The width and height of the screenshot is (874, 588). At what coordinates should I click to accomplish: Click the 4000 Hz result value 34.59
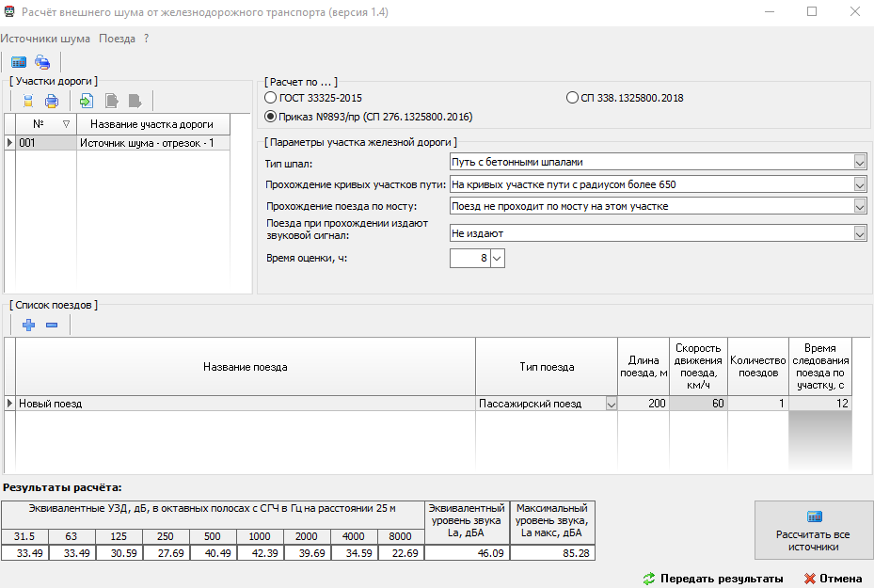coord(354,553)
